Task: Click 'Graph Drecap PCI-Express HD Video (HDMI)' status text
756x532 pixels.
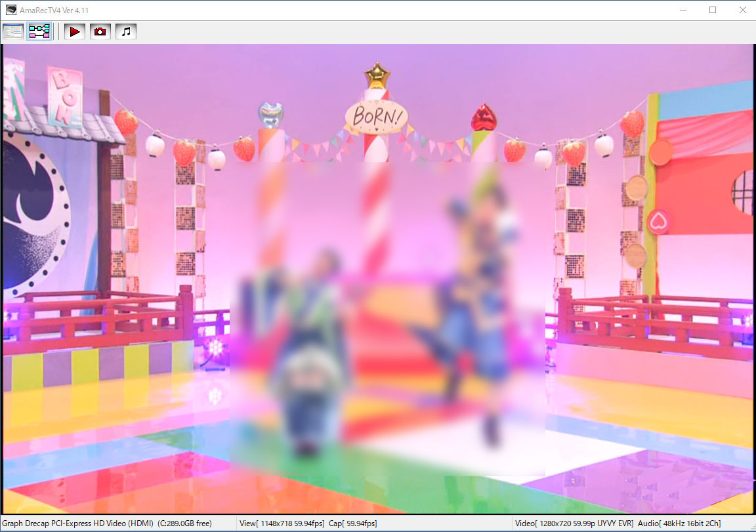Action: pos(77,523)
